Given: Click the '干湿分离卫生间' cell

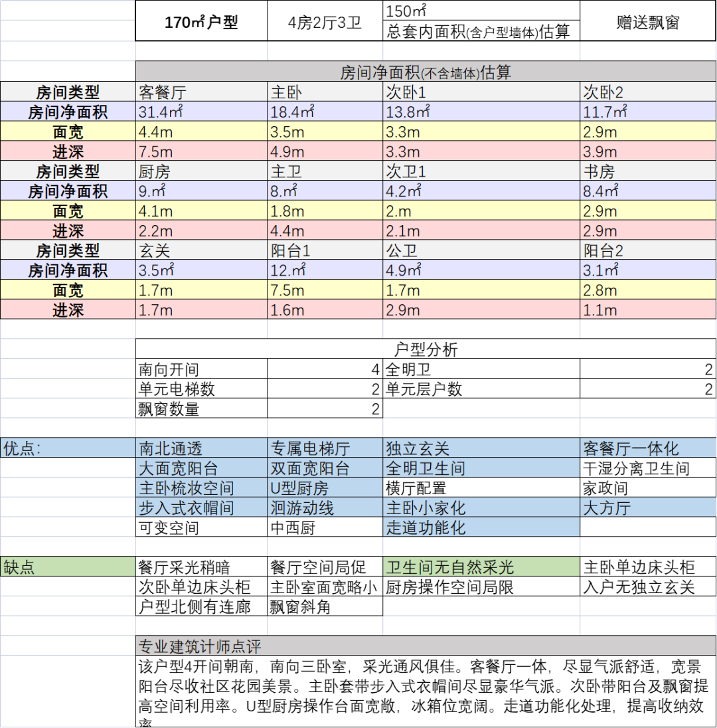Looking at the screenshot, I should [648, 468].
